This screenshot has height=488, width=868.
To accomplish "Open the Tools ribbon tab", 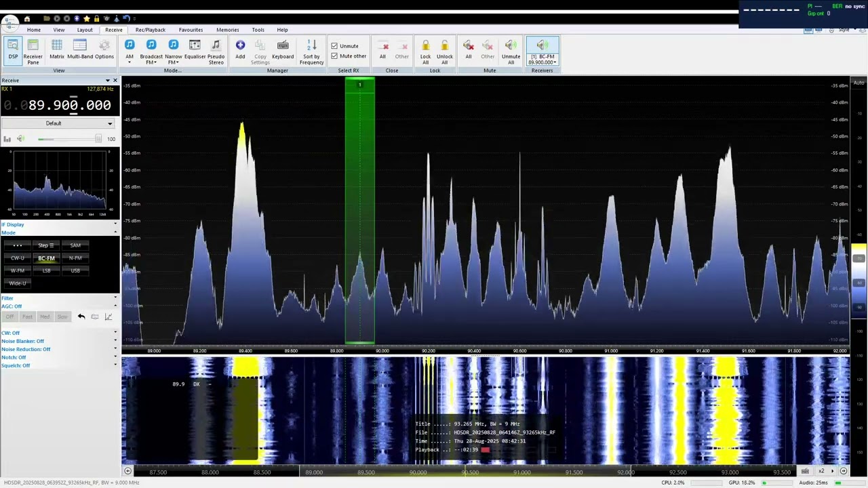I will [x=258, y=30].
